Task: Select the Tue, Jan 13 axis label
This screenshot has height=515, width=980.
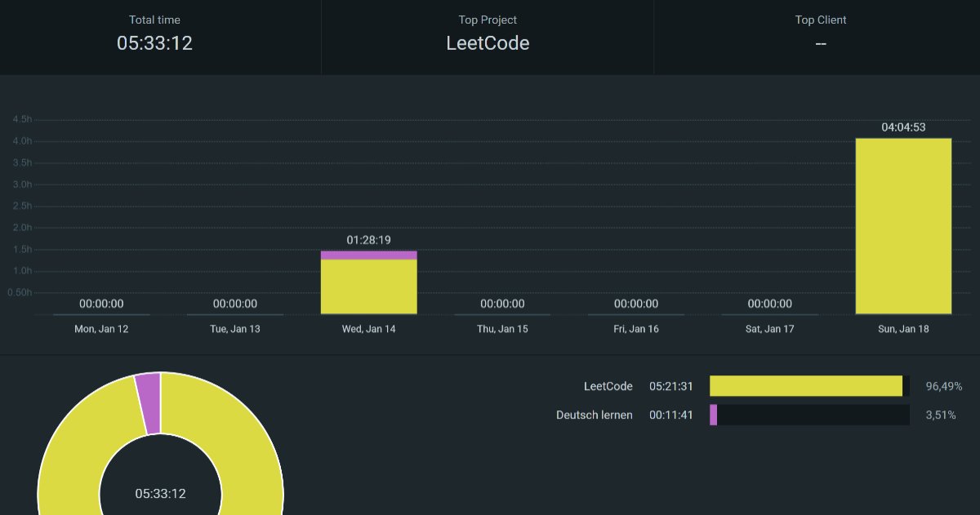Action: click(x=235, y=329)
